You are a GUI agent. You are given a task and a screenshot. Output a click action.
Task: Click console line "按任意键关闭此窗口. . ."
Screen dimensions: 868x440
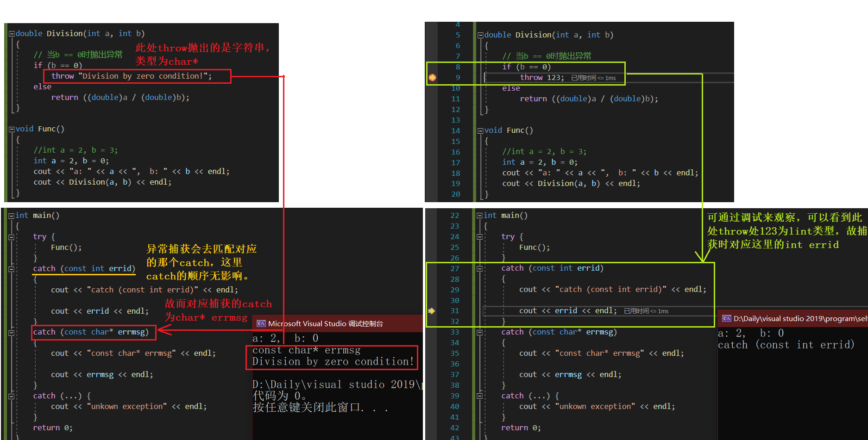[320, 408]
